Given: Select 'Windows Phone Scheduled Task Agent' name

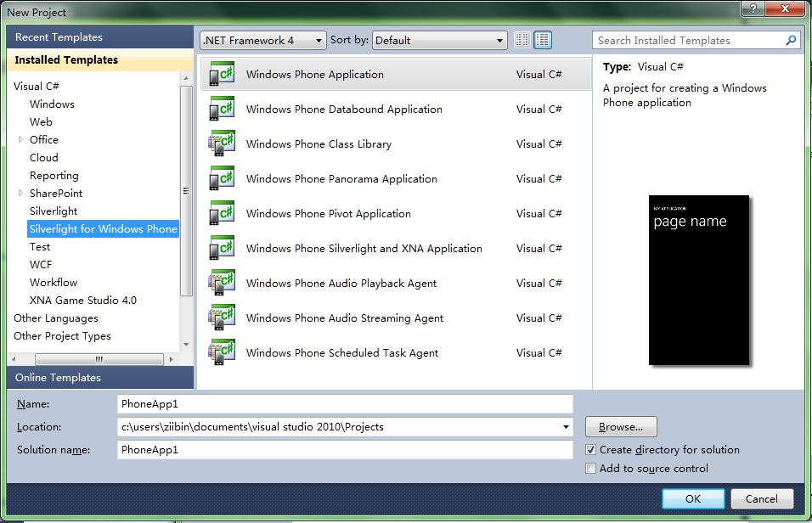Looking at the screenshot, I should point(342,352).
